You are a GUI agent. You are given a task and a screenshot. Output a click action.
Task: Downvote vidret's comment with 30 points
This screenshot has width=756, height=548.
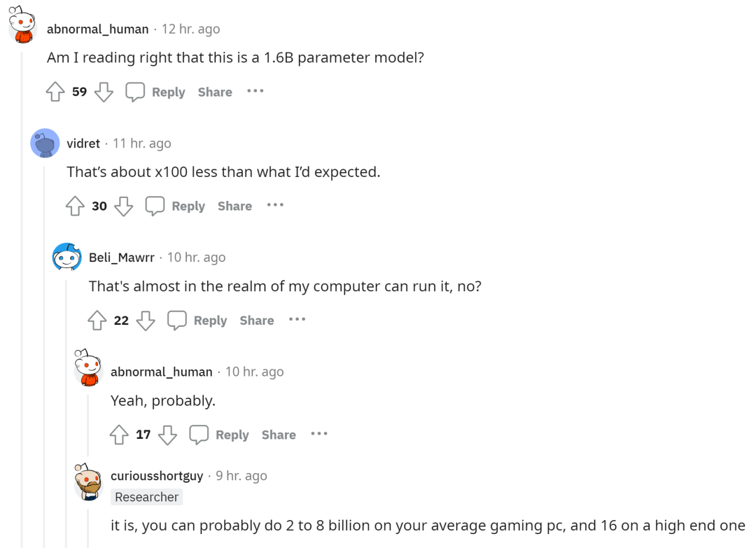pyautogui.click(x=123, y=206)
